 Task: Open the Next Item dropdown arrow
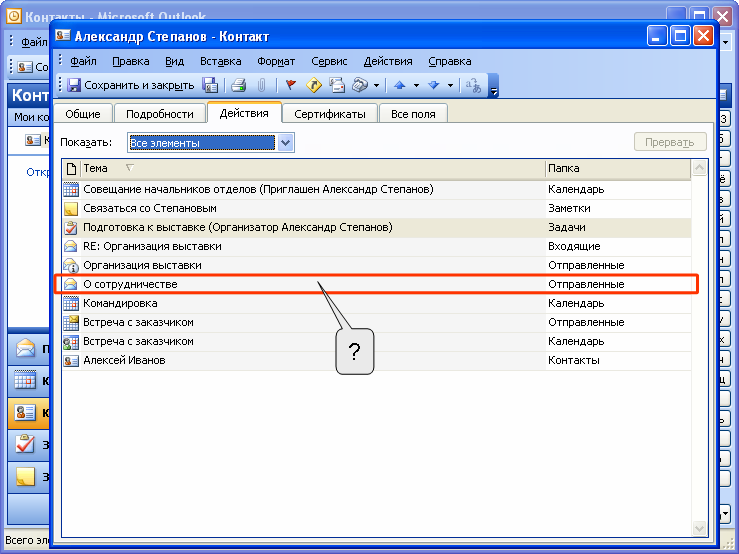[x=450, y=85]
